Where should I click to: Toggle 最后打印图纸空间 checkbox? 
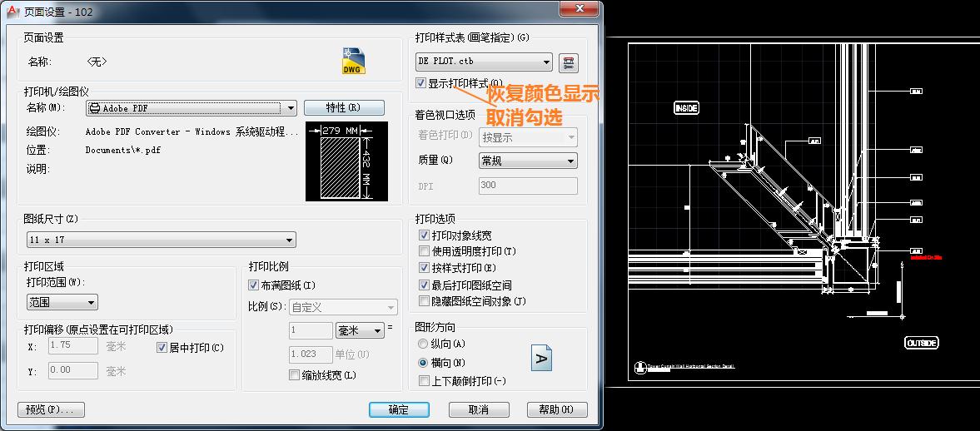click(425, 285)
